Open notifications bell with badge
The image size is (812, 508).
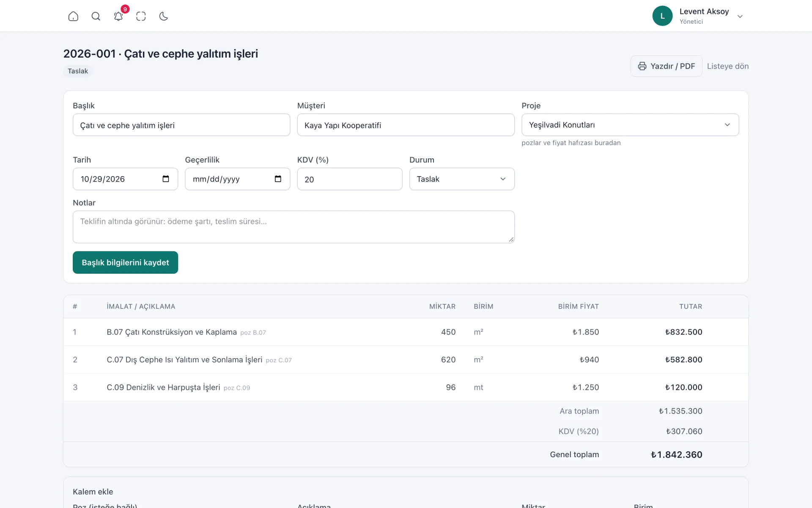click(x=119, y=15)
